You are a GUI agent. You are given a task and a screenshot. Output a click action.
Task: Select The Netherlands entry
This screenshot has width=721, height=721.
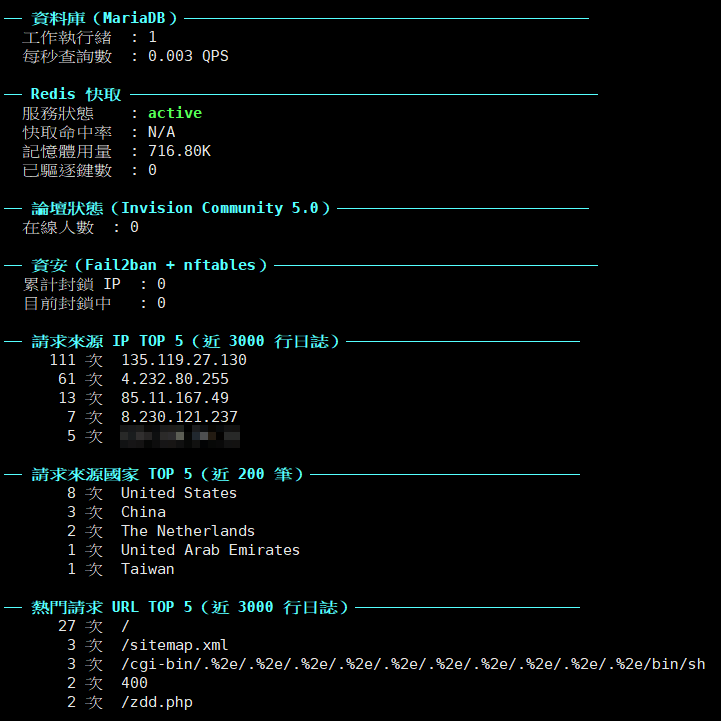coord(188,531)
